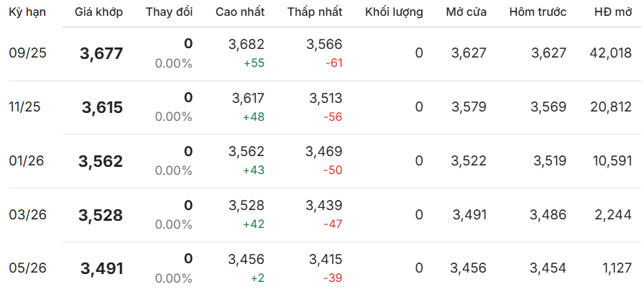644x292 pixels.
Task: Click the Thay đổi column header
Action: (169, 12)
